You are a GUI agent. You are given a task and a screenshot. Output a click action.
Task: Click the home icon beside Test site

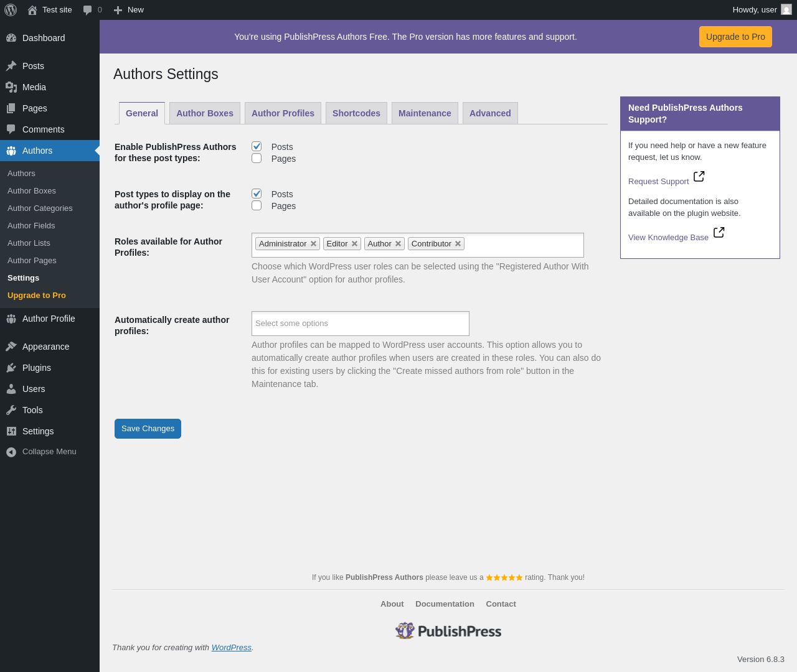click(x=32, y=10)
